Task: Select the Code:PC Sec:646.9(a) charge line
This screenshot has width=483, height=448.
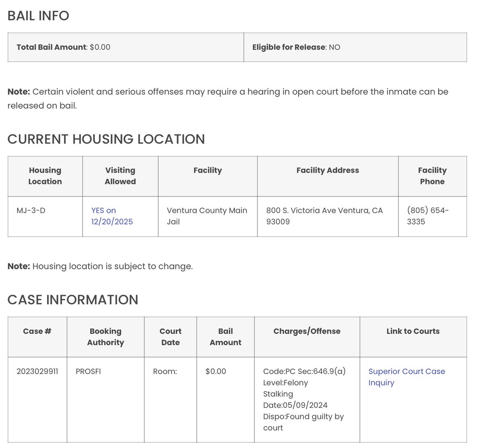Action: (304, 372)
